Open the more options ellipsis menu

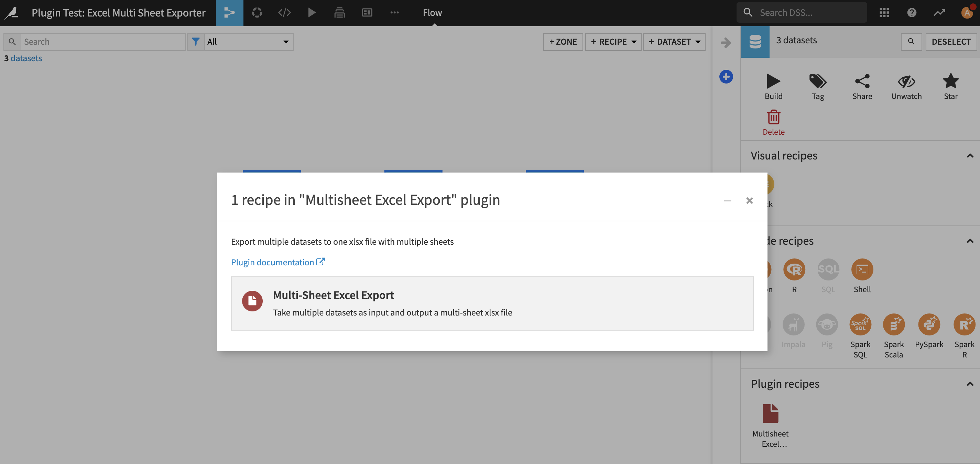pos(394,13)
